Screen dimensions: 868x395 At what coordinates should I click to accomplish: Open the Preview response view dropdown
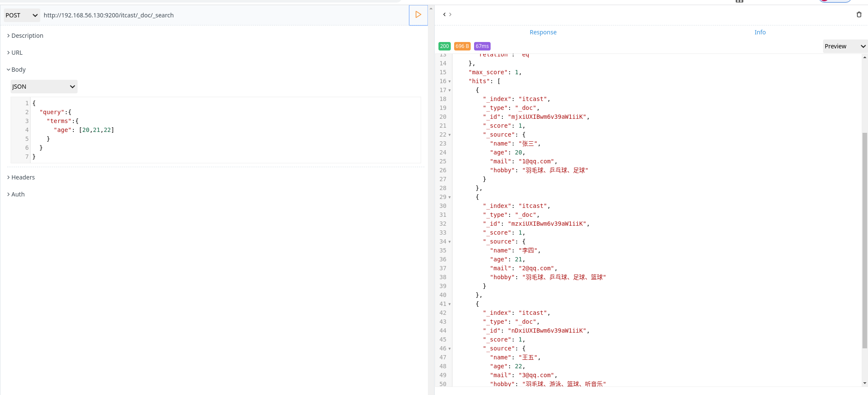pos(844,46)
